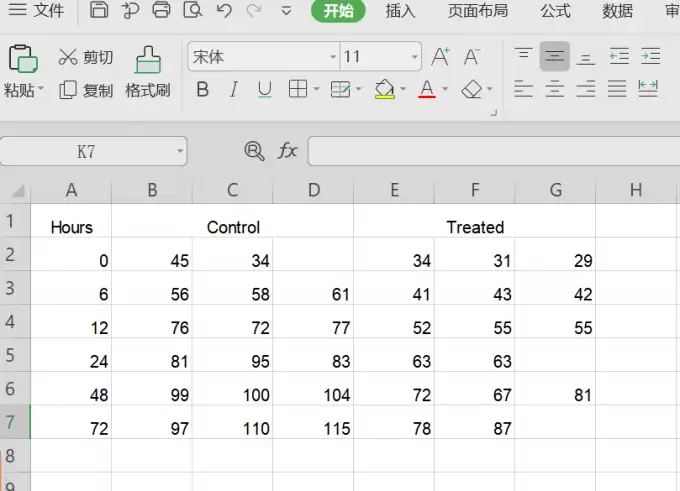This screenshot has height=491, width=680.
Task: Apply the yellow fill color bucket
Action: (384, 89)
